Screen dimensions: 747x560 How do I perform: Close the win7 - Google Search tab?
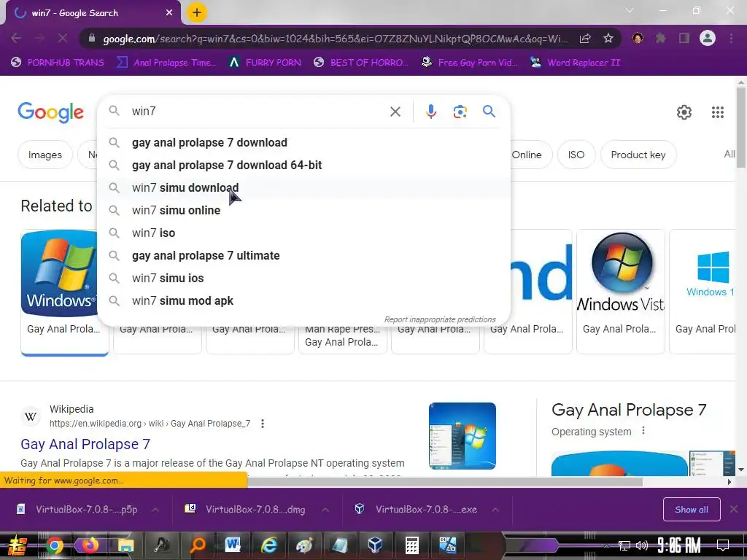169,13
